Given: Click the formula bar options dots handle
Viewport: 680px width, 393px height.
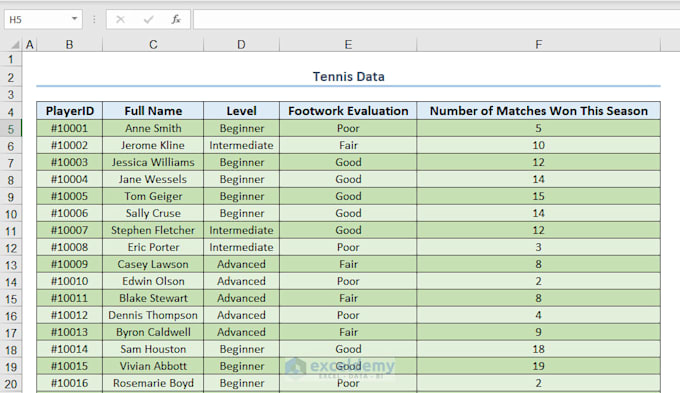Looking at the screenshot, I should (x=94, y=20).
